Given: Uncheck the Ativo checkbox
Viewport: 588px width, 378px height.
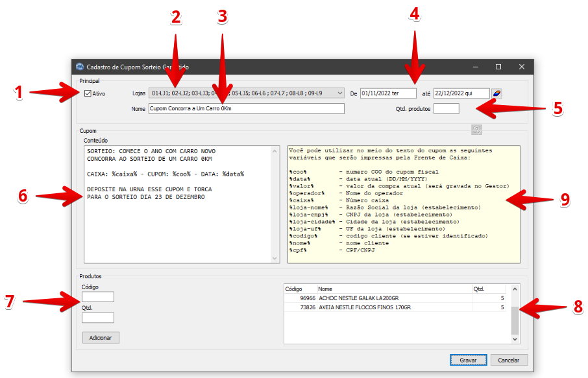Looking at the screenshot, I should (x=88, y=93).
